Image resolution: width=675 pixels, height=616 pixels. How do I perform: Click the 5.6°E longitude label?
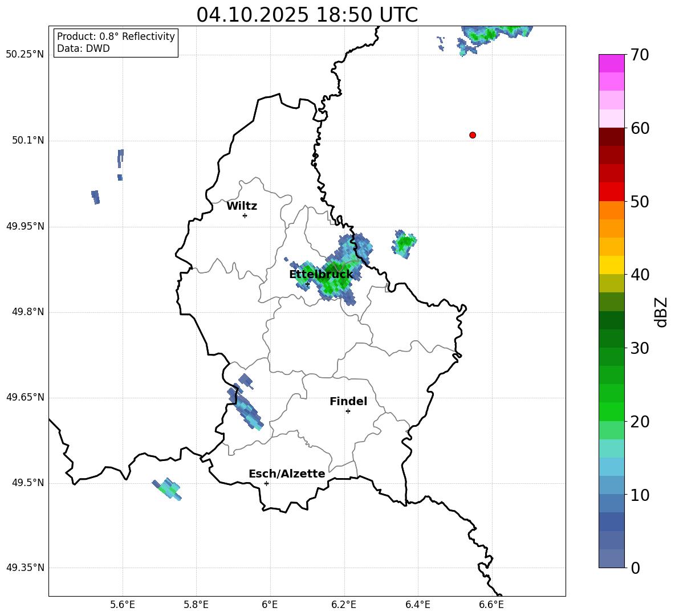pos(123,605)
